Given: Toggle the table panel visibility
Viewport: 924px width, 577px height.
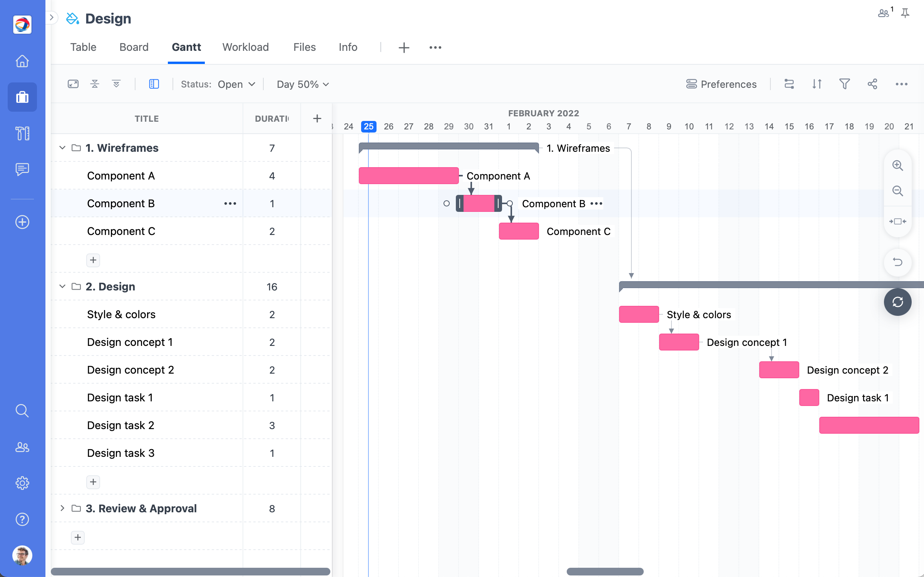Looking at the screenshot, I should coord(154,84).
